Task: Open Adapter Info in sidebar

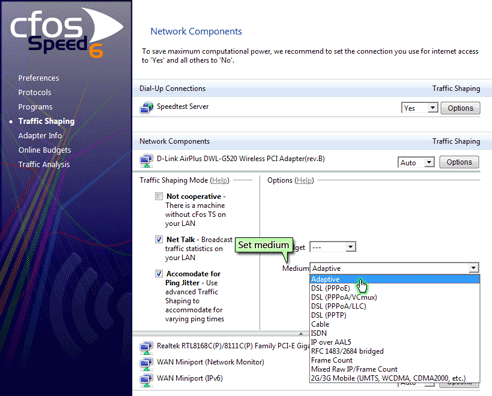Action: [40, 136]
